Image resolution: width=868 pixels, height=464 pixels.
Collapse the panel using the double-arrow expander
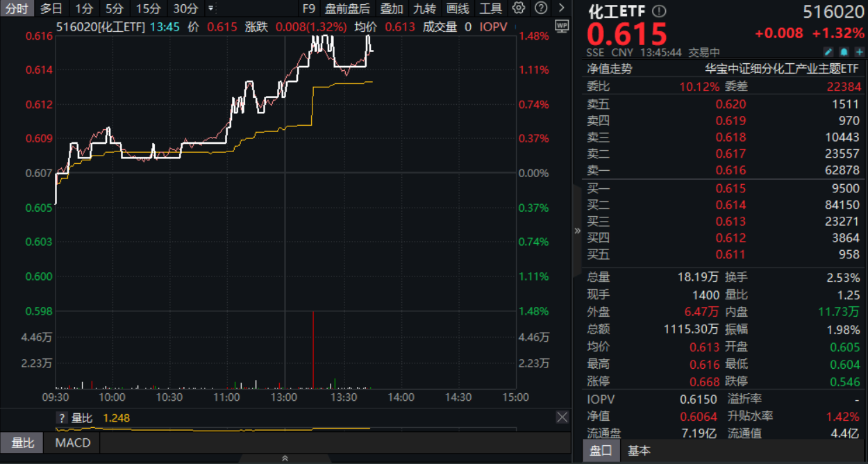577,231
